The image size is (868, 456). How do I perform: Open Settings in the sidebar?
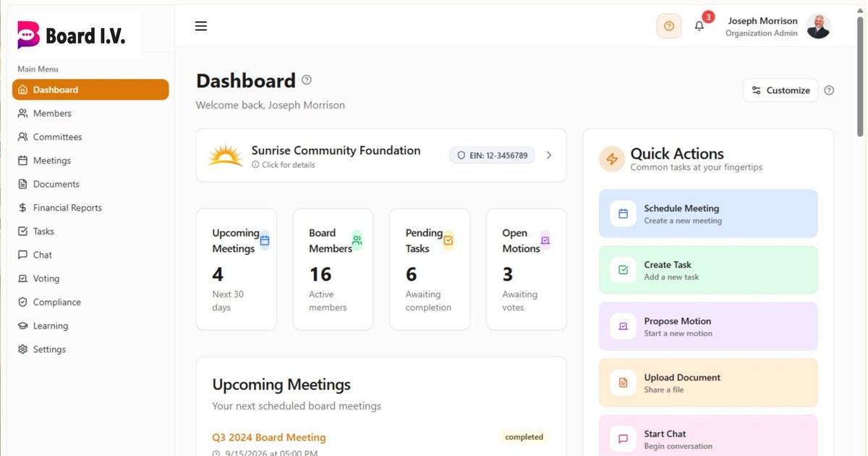[90, 350]
